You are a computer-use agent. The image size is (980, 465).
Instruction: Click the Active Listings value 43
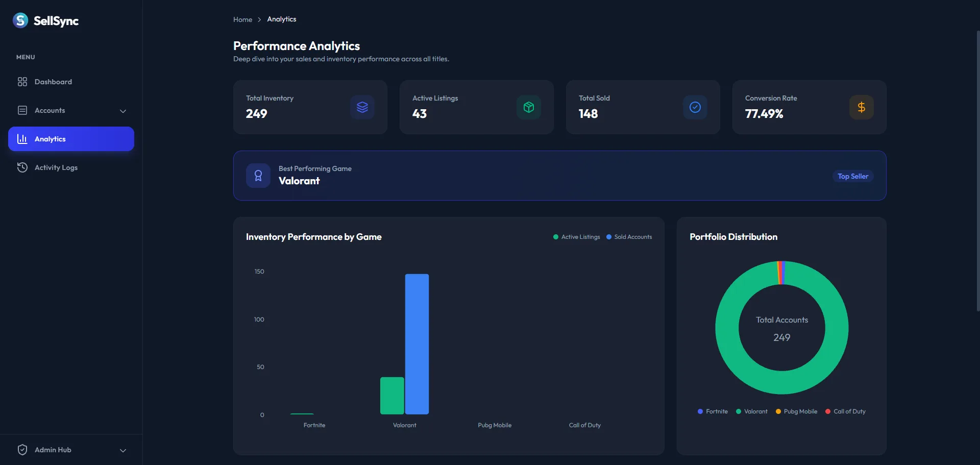pyautogui.click(x=420, y=114)
